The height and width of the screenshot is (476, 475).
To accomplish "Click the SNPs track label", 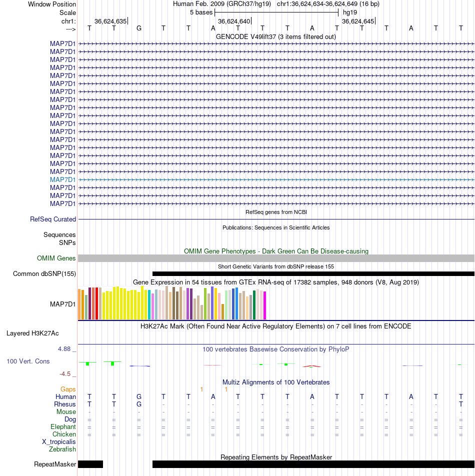I will click(x=67, y=243).
